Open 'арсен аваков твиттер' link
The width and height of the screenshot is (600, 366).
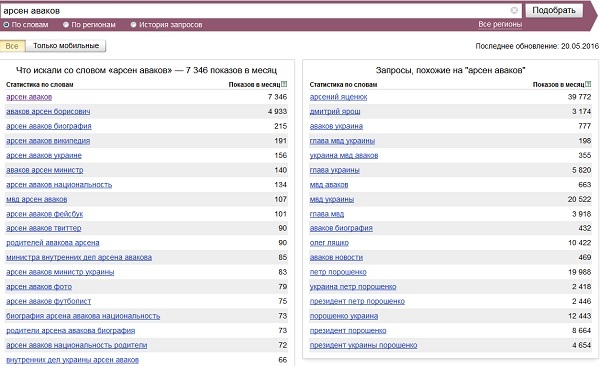pyautogui.click(x=44, y=229)
